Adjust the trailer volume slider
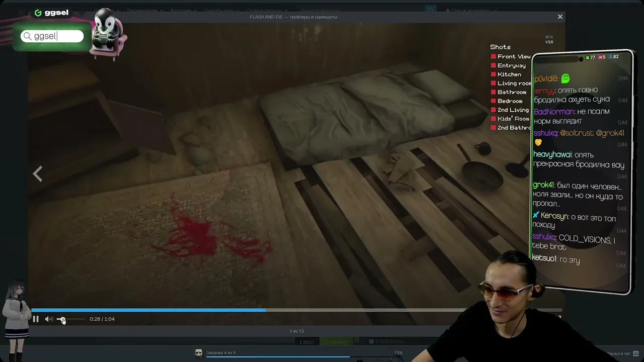Image resolution: width=644 pixels, height=362 pixels. (x=70, y=319)
